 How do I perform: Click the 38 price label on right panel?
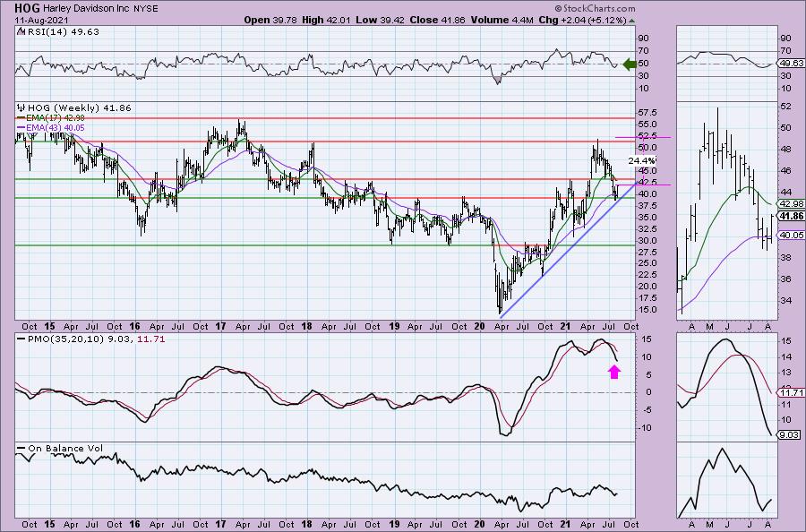786,258
